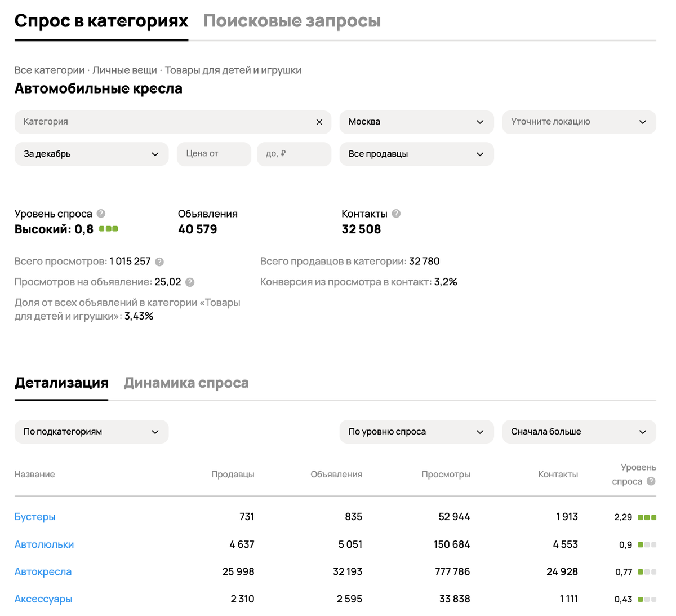
Task: Click the help icon by Просмотров на объявление
Action: click(190, 281)
